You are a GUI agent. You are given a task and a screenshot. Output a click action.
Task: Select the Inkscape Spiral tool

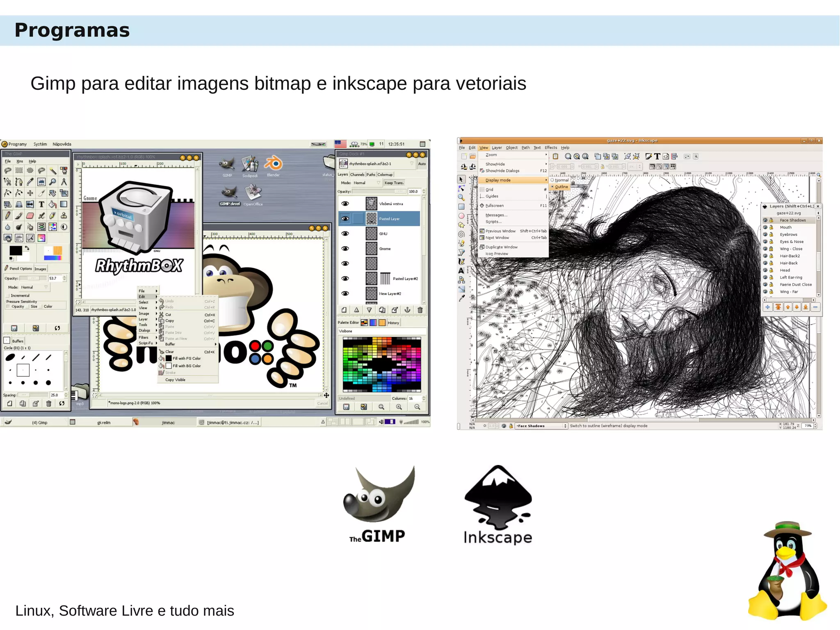(x=461, y=234)
